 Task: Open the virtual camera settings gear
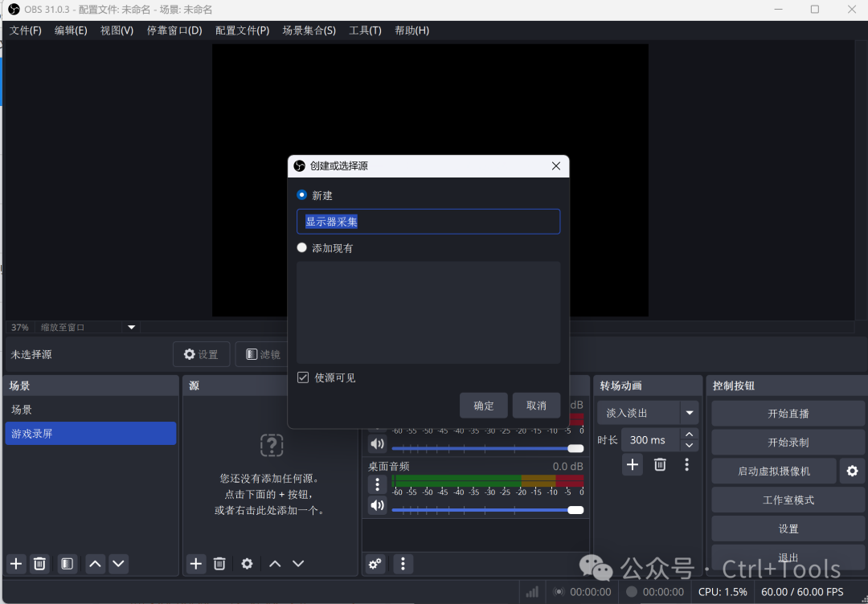pos(852,471)
